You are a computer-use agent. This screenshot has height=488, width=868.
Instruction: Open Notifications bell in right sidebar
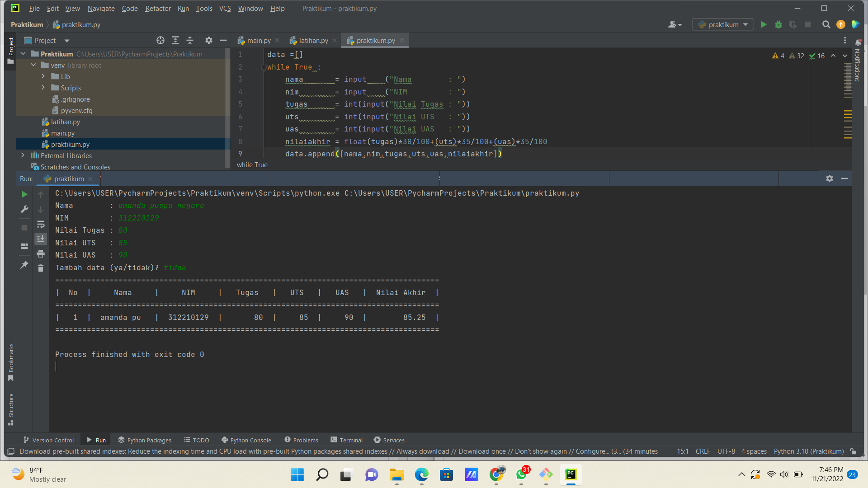click(x=858, y=42)
